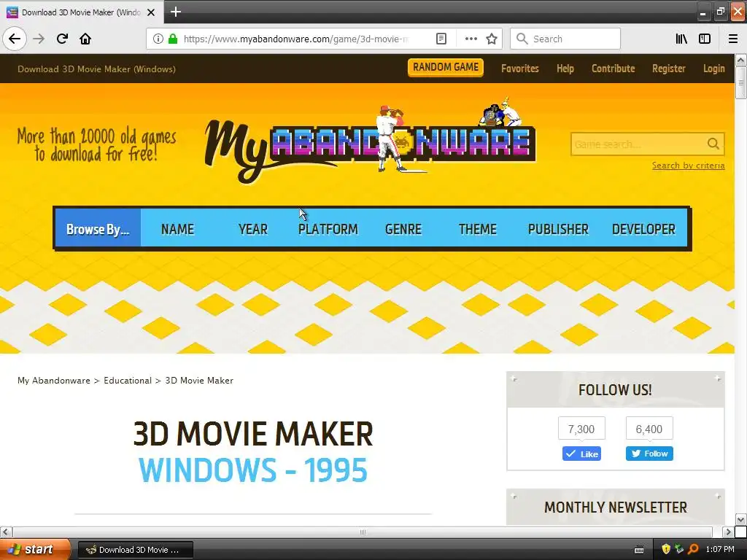The height and width of the screenshot is (560, 747).
Task: Click the Facebook Like button
Action: (581, 454)
